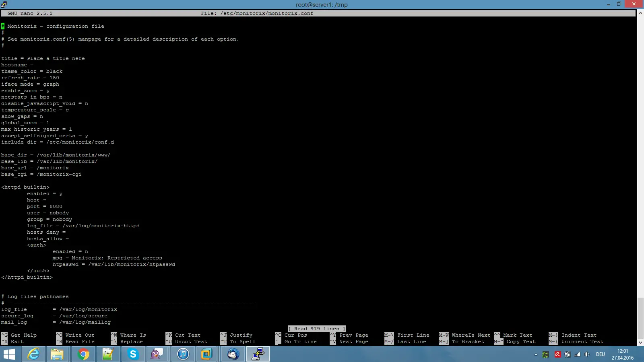Click the ^G Get Help shortcut
This screenshot has width=644, height=362.
[19, 335]
